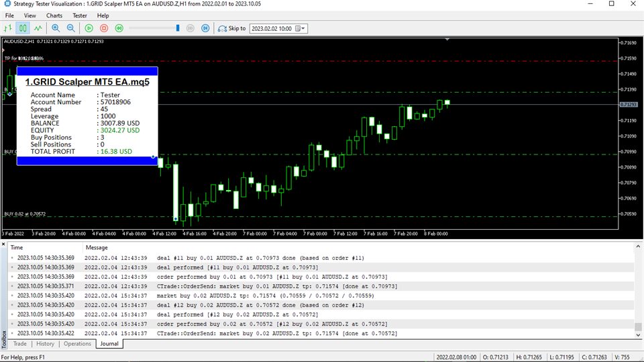The image size is (644, 362).
Task: Start the visual test with play button
Action: (89, 28)
